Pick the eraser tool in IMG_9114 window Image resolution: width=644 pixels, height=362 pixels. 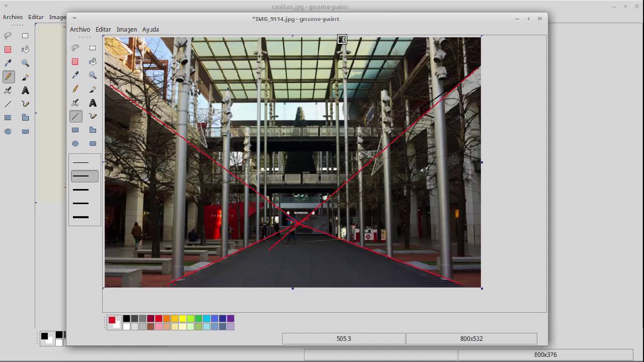[75, 62]
